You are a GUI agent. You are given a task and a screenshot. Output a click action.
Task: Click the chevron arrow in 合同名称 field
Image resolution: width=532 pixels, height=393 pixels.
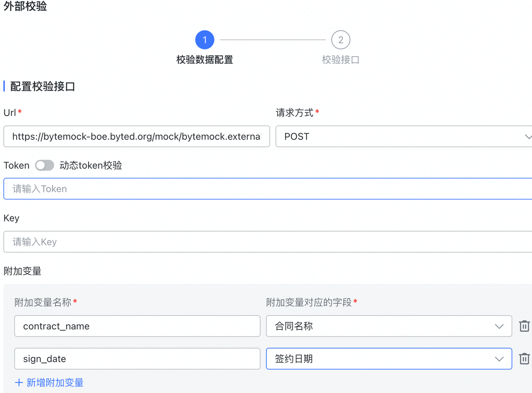pos(499,327)
